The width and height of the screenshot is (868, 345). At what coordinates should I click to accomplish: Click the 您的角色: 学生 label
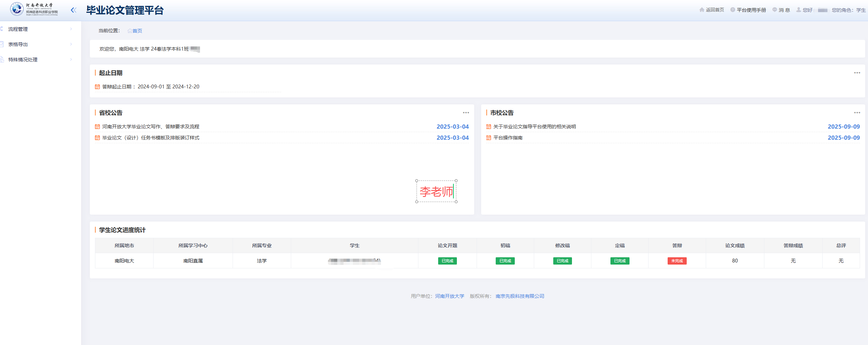849,10
